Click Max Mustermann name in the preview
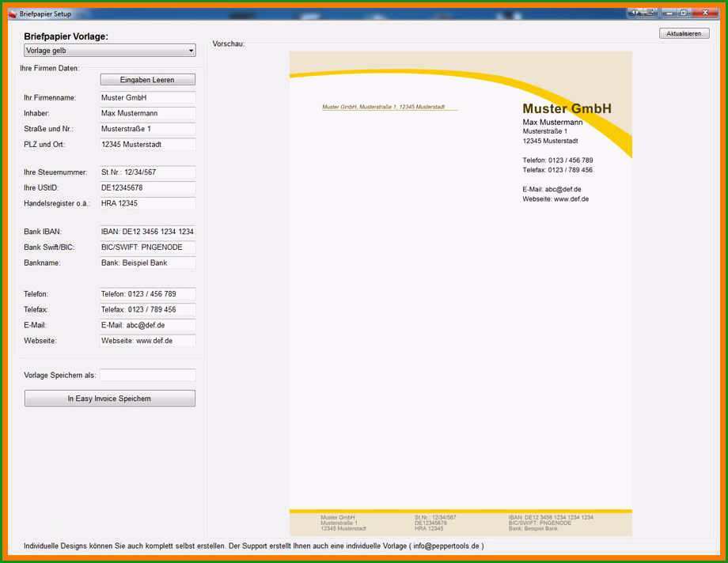This screenshot has width=728, height=563. (552, 122)
